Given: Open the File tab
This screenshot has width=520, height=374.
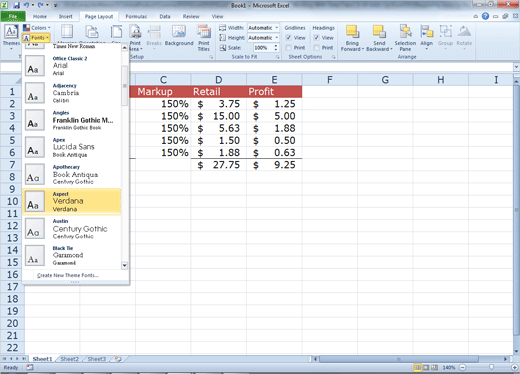Looking at the screenshot, I should [13, 16].
